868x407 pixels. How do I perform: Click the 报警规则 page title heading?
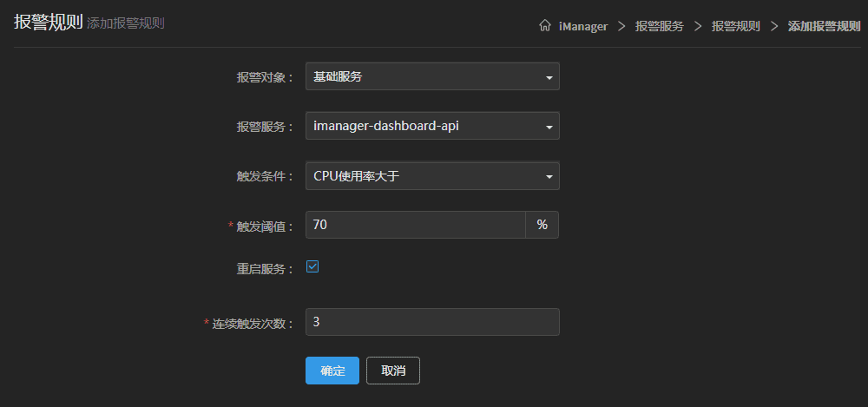point(48,23)
